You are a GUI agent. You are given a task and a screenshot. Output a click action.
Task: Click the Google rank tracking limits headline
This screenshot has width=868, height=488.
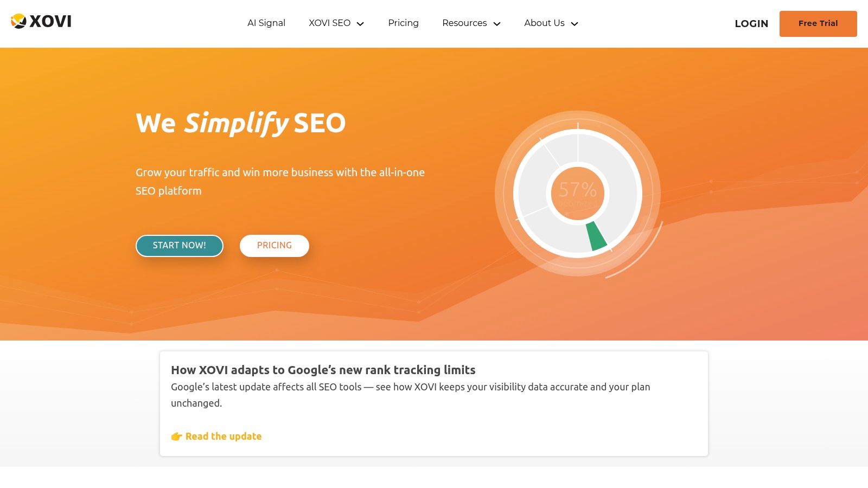(x=323, y=370)
